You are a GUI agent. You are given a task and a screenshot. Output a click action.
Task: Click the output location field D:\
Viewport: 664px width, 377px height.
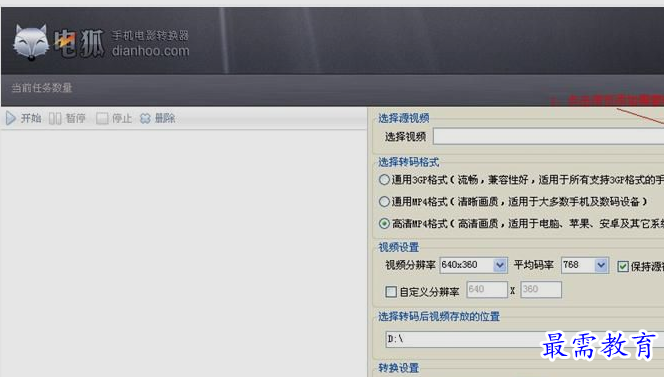click(x=525, y=339)
